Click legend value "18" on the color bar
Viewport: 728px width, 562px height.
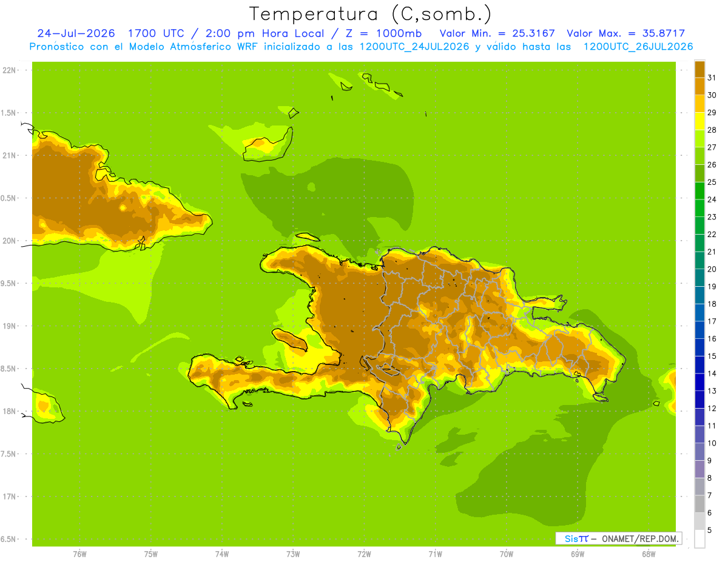click(x=712, y=304)
